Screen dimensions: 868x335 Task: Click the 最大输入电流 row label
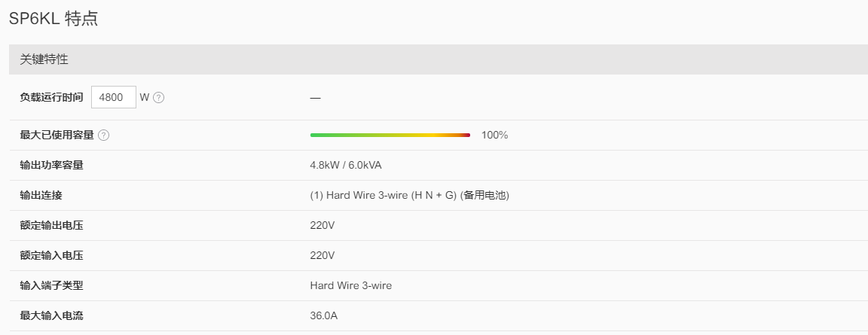(x=51, y=315)
